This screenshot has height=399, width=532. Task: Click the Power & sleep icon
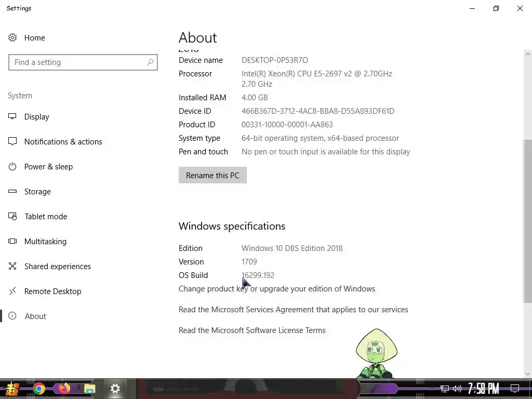tap(12, 167)
